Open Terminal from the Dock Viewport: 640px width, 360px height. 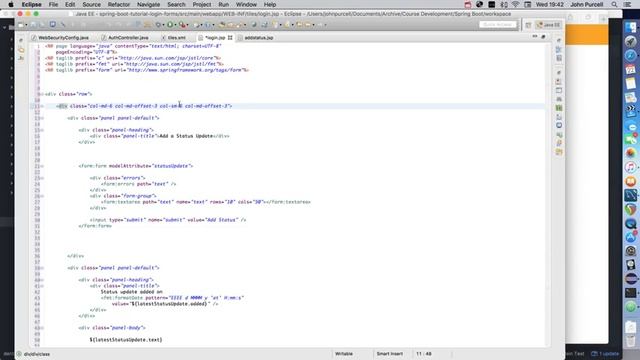point(631,293)
